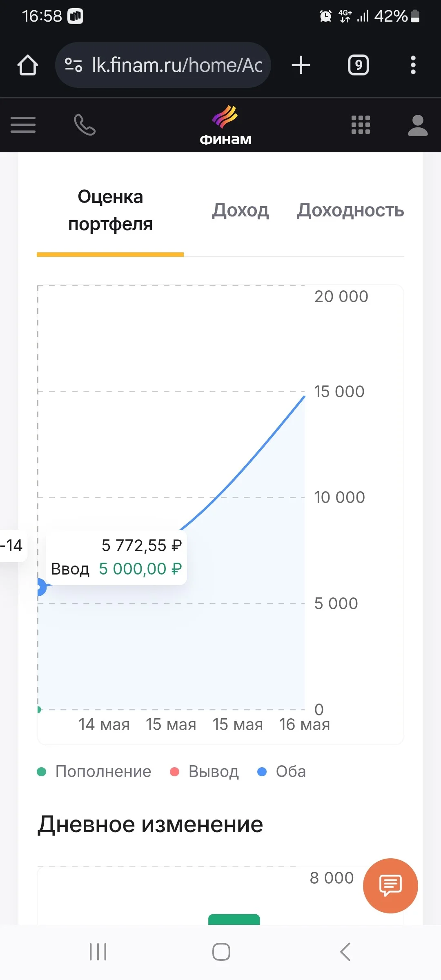Open site settings icon in address bar
Viewport: 441px width, 980px height.
click(73, 65)
